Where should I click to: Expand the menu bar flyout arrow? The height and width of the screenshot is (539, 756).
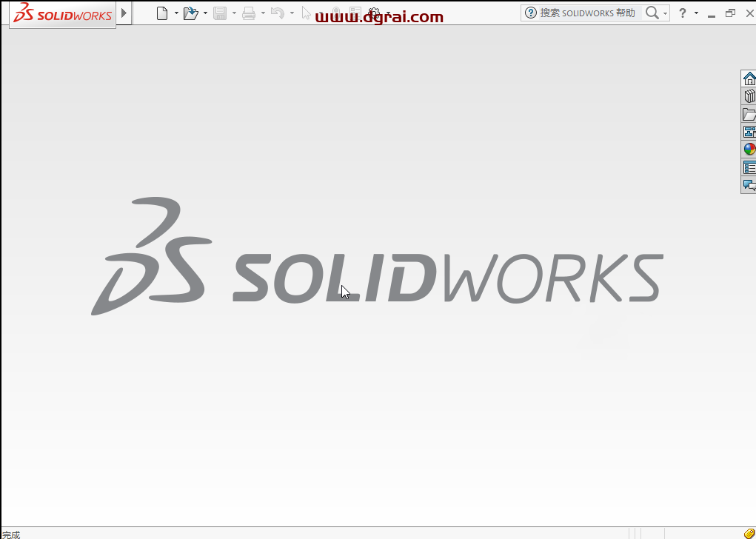pyautogui.click(x=124, y=13)
